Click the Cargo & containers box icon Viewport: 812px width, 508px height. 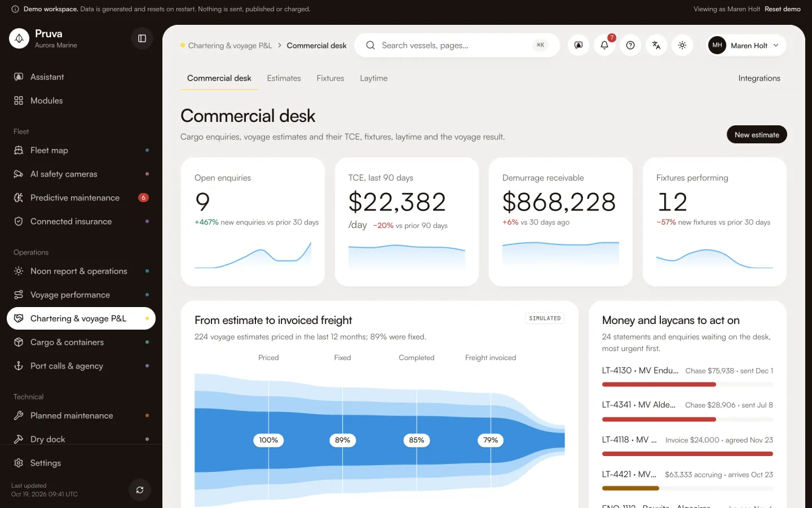pyautogui.click(x=19, y=342)
